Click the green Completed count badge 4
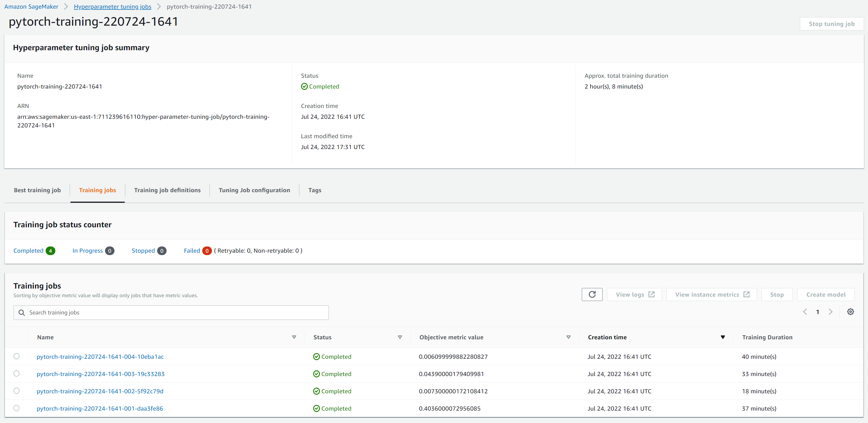The width and height of the screenshot is (868, 423). [50, 251]
